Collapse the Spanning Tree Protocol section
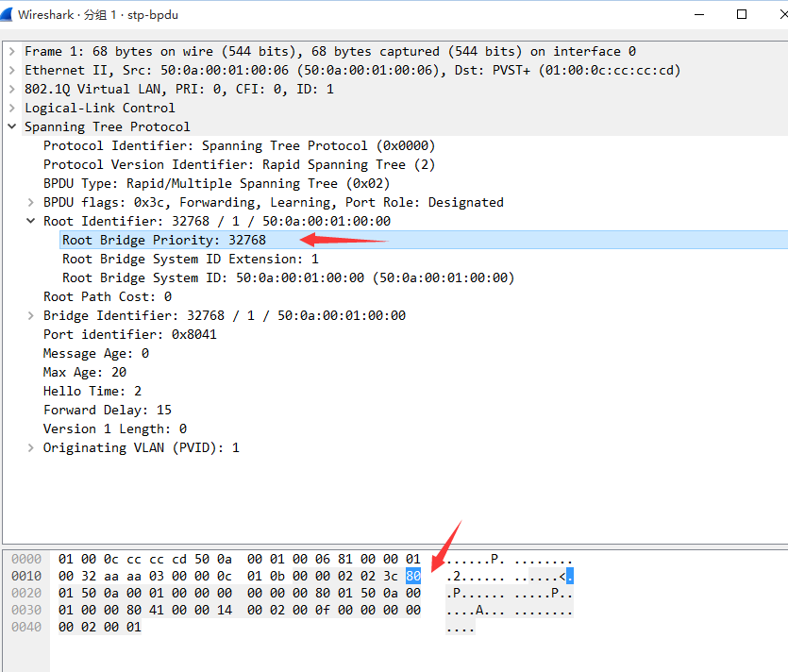The width and height of the screenshot is (788, 672). tap(11, 126)
